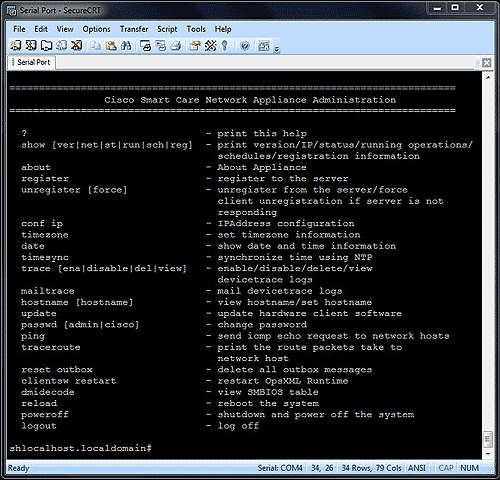Select the Serial Port session tab
The width and height of the screenshot is (500, 480).
[31, 62]
